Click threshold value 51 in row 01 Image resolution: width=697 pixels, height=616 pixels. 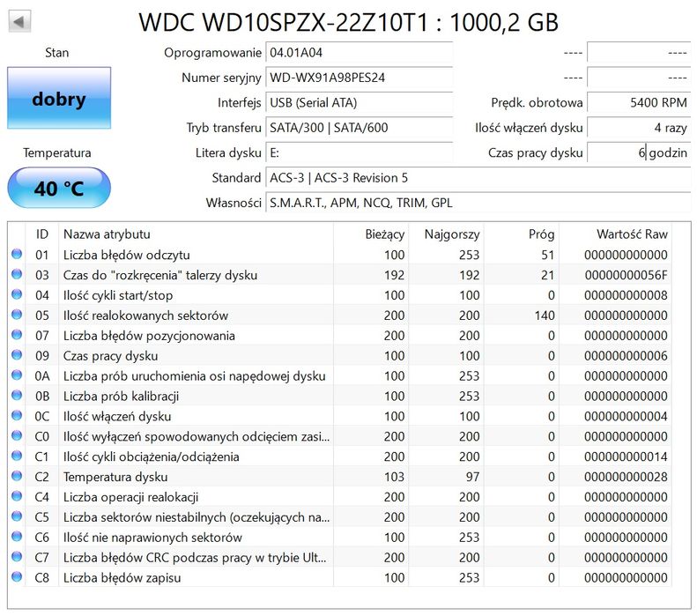pyautogui.click(x=548, y=255)
